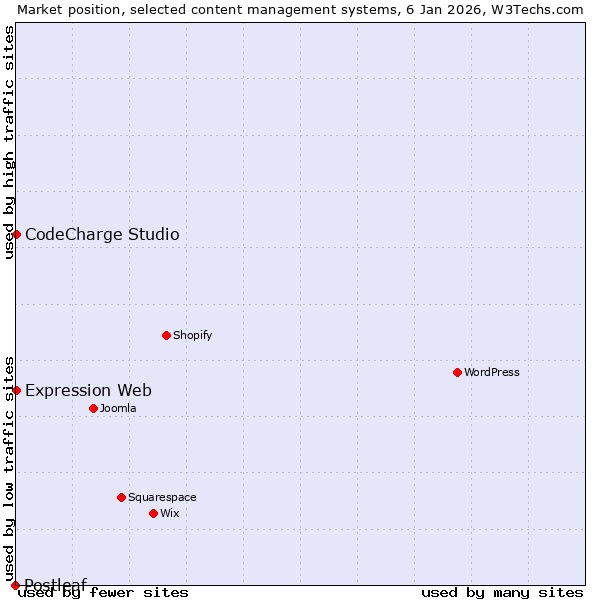Select the 'WordPress' label text
This screenshot has height=600, width=600.
[492, 372]
